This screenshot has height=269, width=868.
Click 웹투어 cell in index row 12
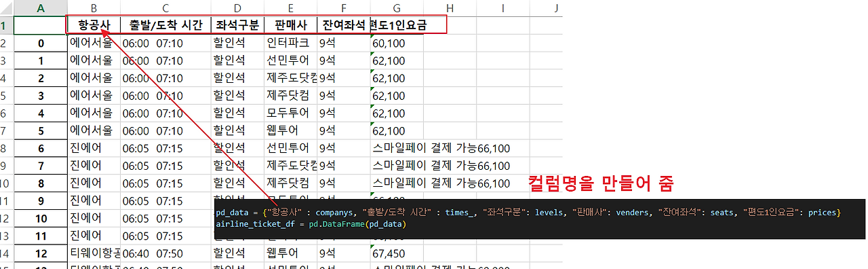[290, 253]
